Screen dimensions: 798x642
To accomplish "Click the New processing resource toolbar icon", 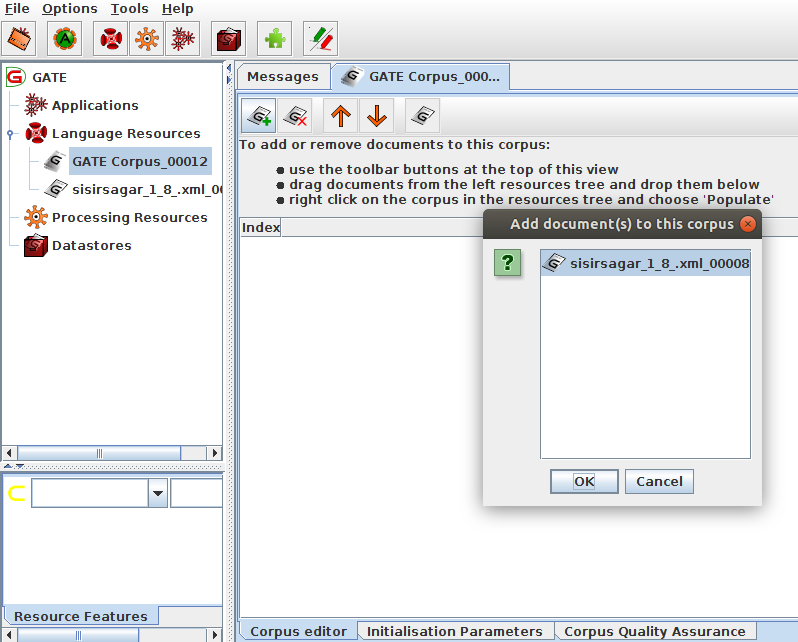I will tap(147, 39).
